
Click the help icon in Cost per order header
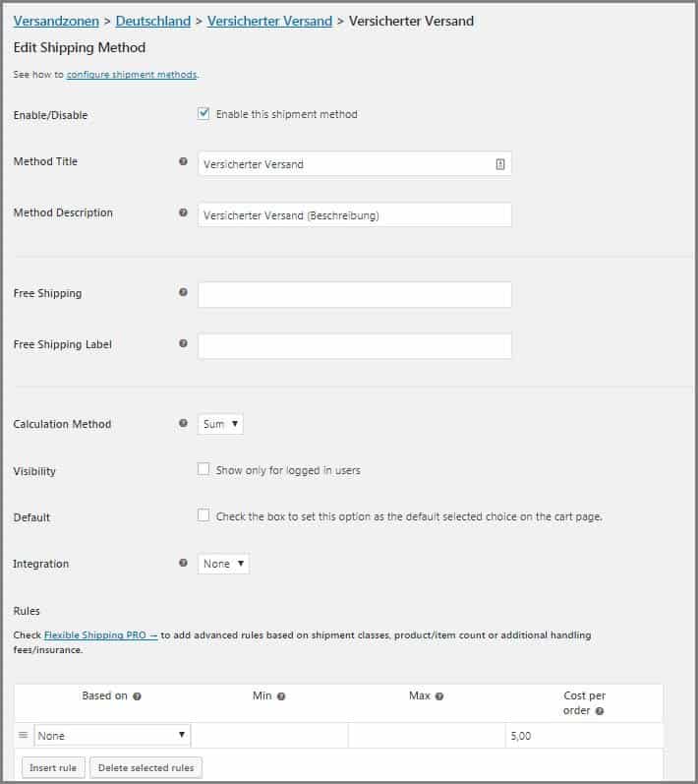(x=600, y=711)
